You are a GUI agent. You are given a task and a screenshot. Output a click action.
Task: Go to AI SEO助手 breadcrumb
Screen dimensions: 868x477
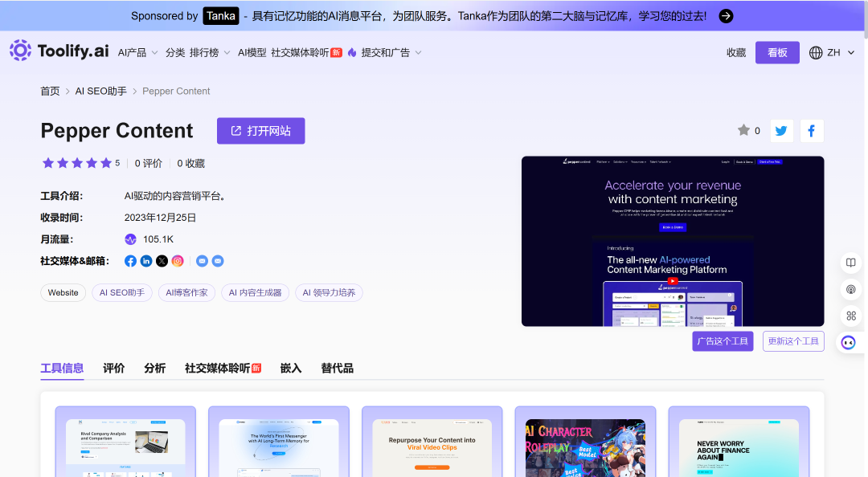100,92
